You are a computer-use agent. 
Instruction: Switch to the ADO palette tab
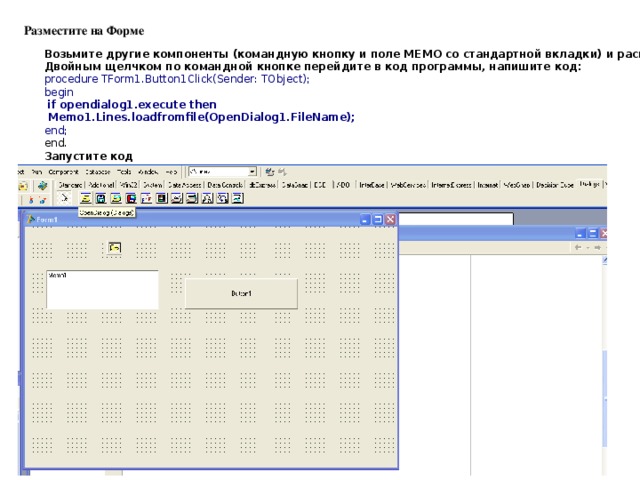pyautogui.click(x=343, y=185)
